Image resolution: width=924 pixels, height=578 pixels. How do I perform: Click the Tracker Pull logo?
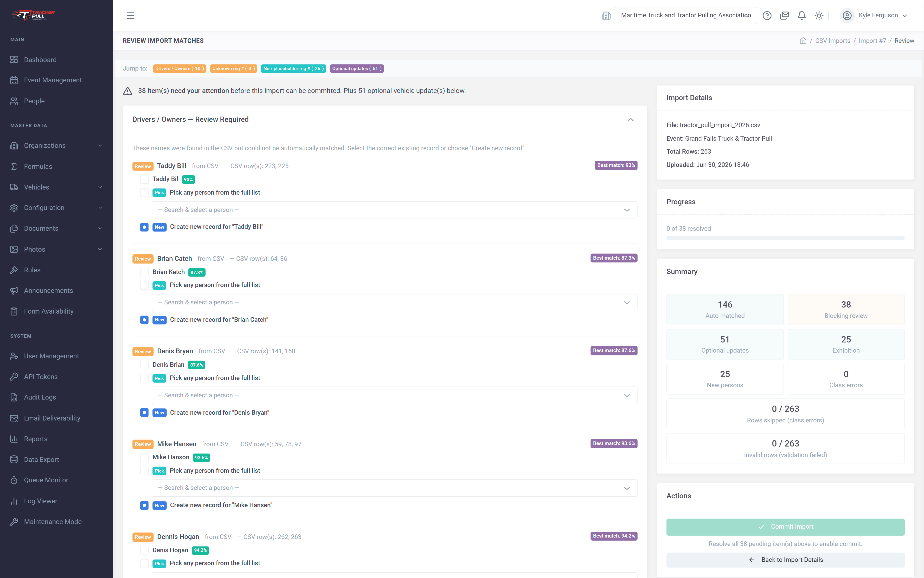pyautogui.click(x=33, y=15)
